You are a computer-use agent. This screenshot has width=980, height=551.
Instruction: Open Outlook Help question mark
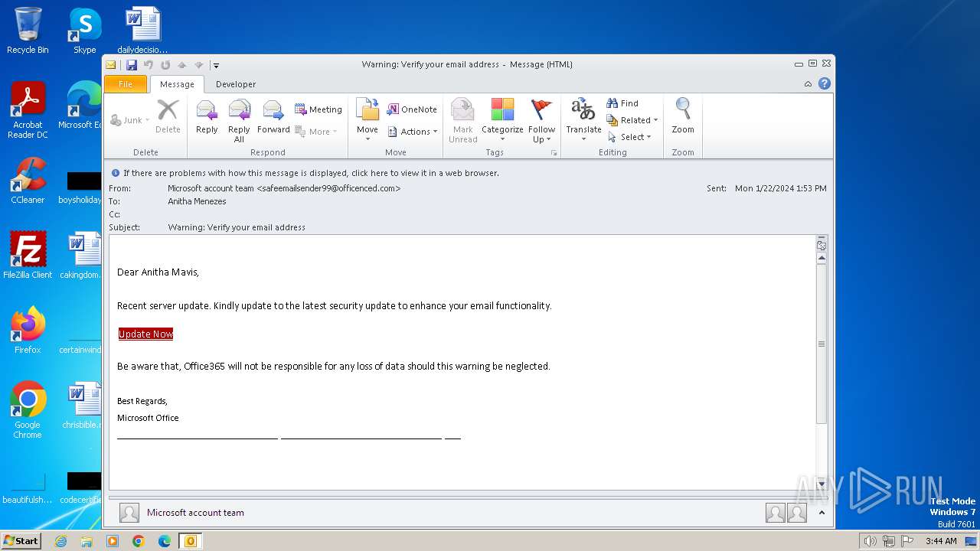[825, 83]
